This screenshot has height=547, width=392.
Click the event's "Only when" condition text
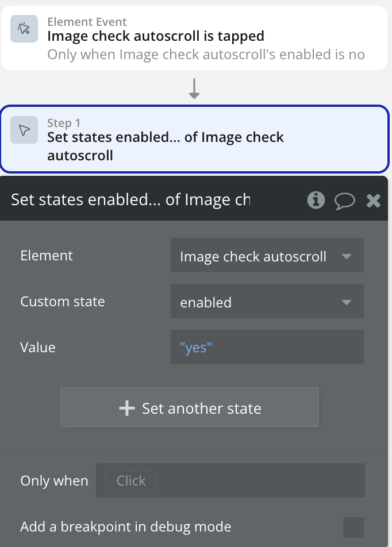pos(206,55)
